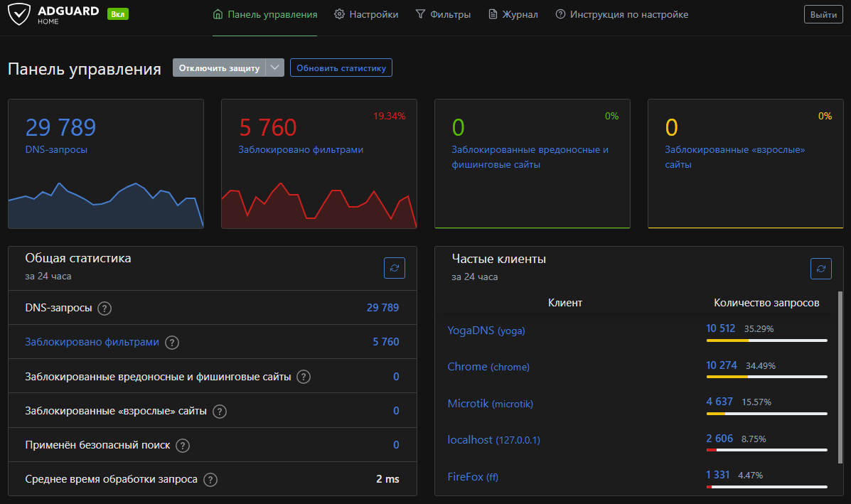Click the Выйти logout button
851x504 pixels.
(823, 15)
